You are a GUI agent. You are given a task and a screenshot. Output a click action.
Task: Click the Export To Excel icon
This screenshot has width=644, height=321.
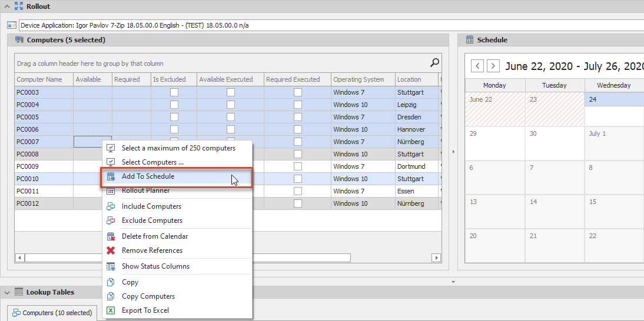click(111, 310)
